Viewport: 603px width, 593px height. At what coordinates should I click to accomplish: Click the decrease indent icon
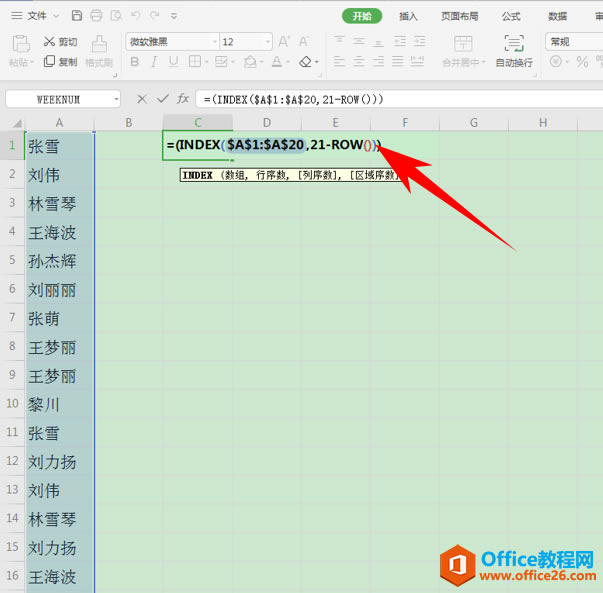click(400, 41)
